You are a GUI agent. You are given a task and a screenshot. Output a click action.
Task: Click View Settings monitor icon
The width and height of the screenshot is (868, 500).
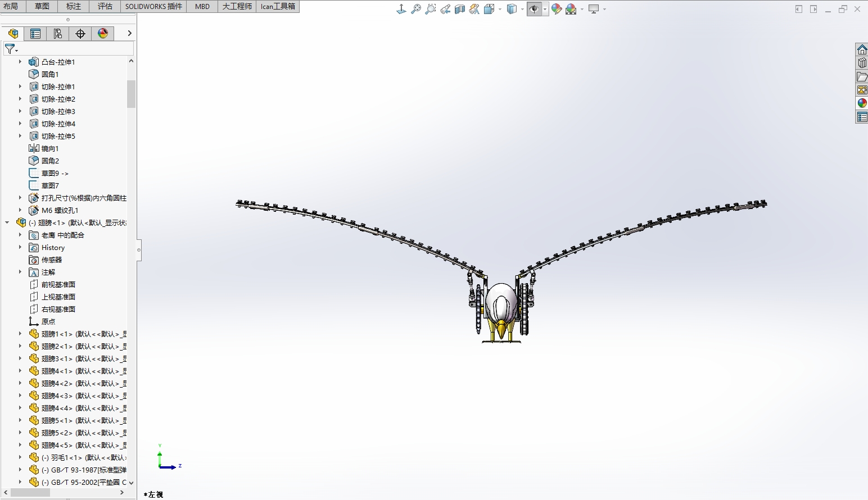pos(594,9)
